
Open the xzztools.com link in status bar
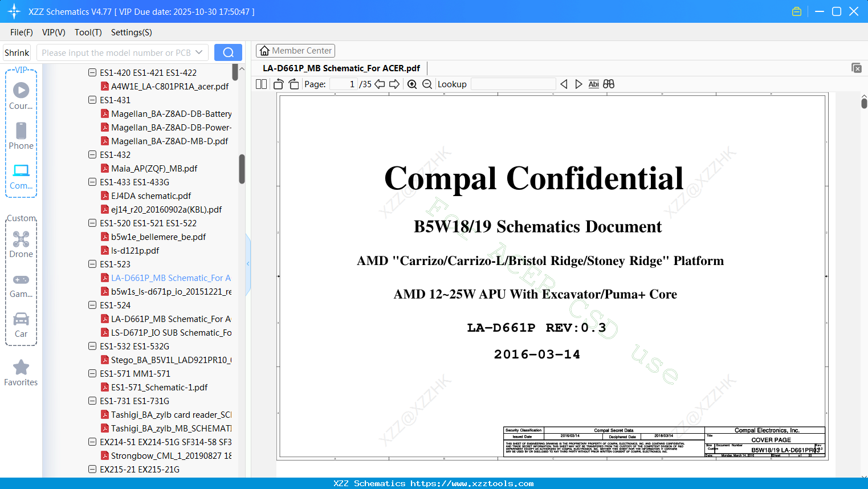pos(472,483)
